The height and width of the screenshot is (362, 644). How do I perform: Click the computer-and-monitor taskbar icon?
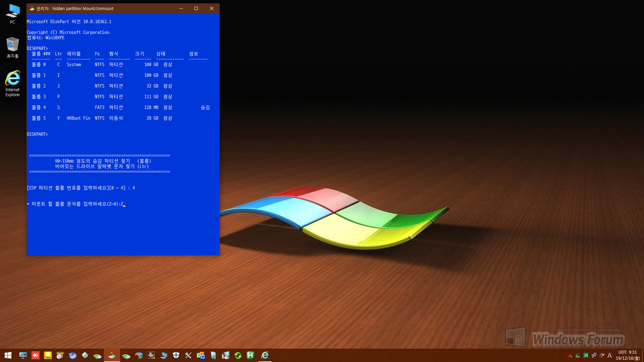pyautogui.click(x=225, y=355)
